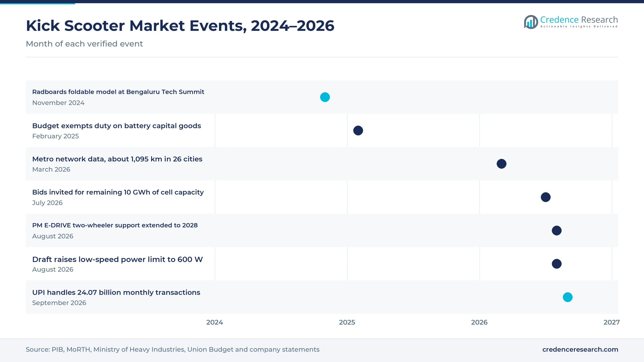Click the Credence Research logo icon

[531, 22]
